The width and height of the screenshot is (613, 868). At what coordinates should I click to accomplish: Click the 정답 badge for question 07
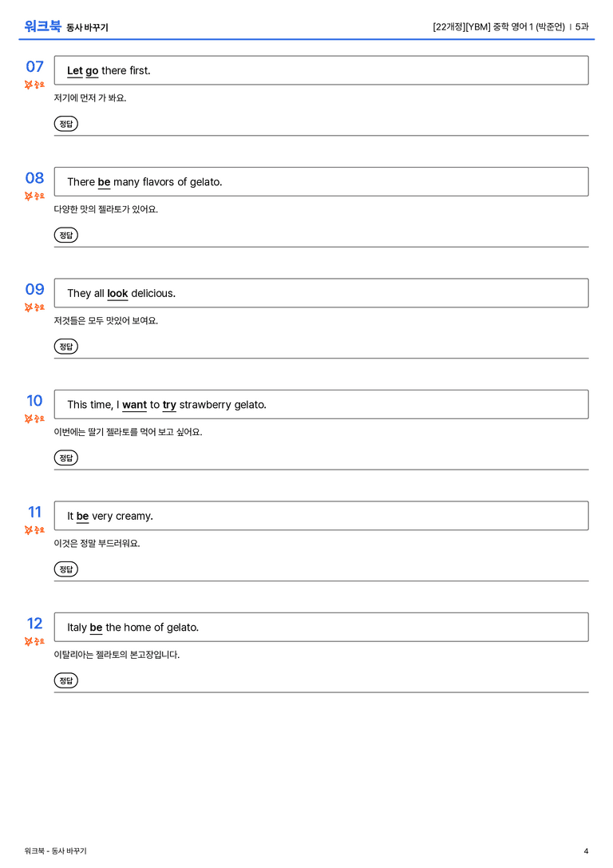[x=65, y=124]
